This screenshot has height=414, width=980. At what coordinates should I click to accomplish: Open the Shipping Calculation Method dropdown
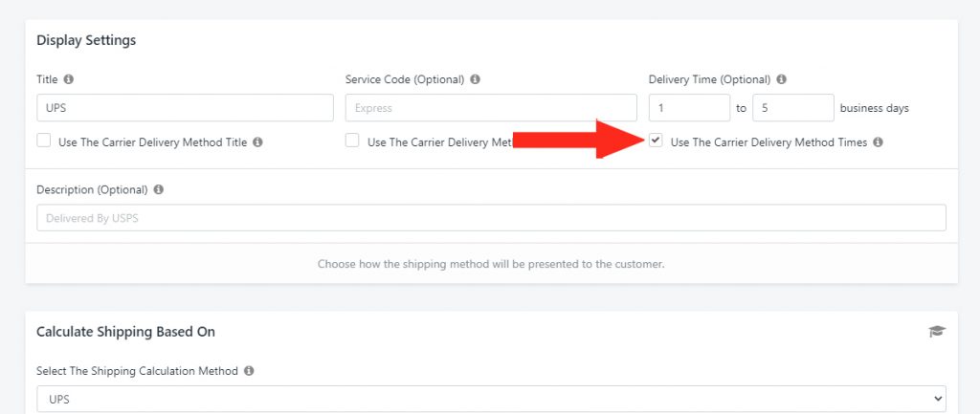tap(491, 399)
